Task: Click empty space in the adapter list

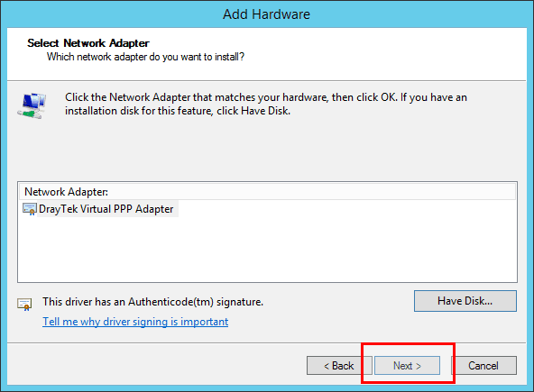Action: coord(267,251)
